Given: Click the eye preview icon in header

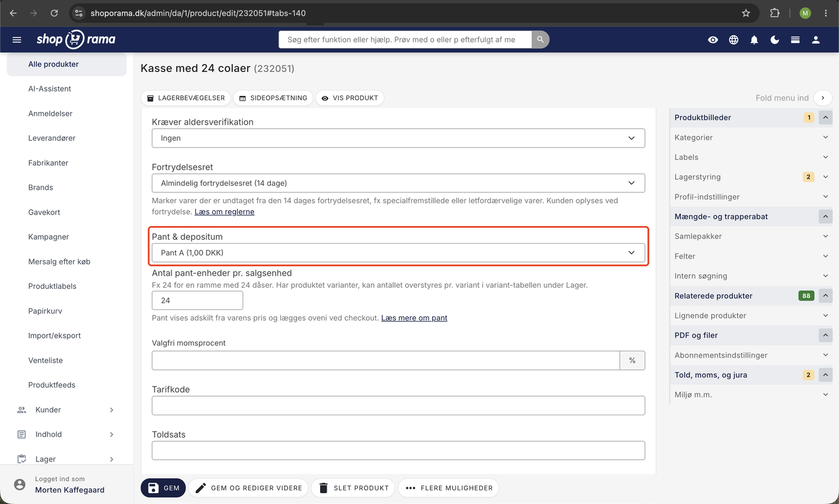Looking at the screenshot, I should (x=713, y=40).
